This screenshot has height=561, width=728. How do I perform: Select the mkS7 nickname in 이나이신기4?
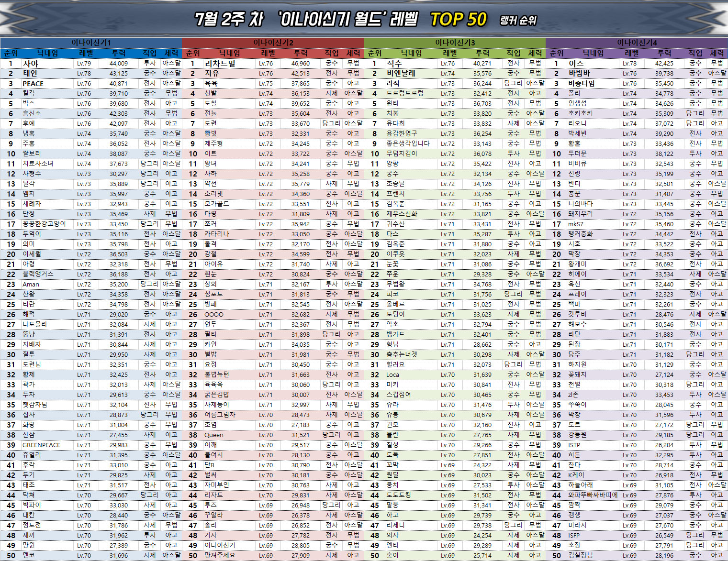(576, 224)
